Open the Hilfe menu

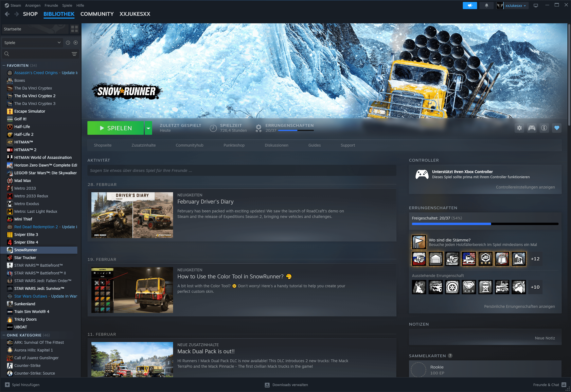[80, 5]
